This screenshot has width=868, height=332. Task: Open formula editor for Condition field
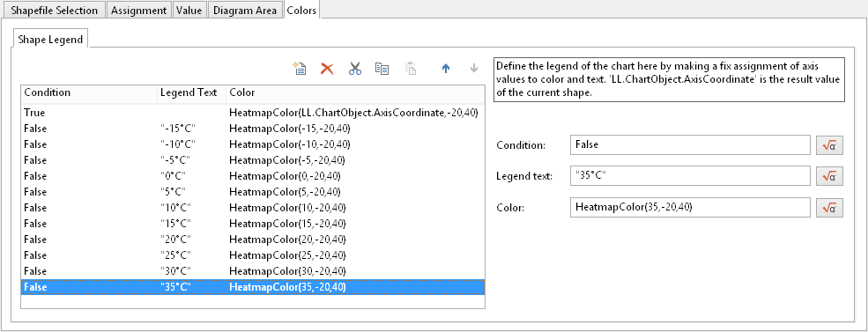829,145
